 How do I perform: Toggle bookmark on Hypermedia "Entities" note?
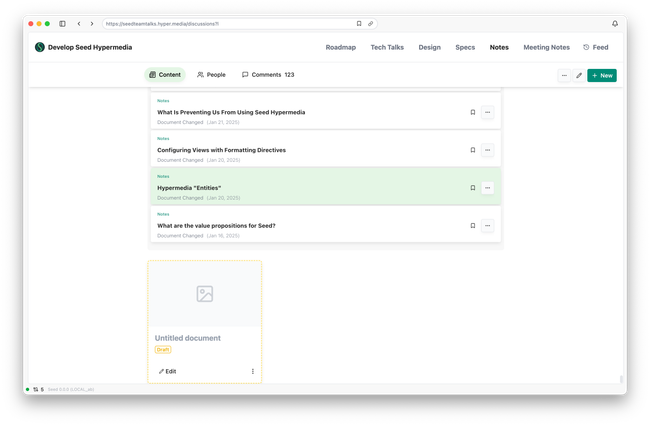[473, 188]
